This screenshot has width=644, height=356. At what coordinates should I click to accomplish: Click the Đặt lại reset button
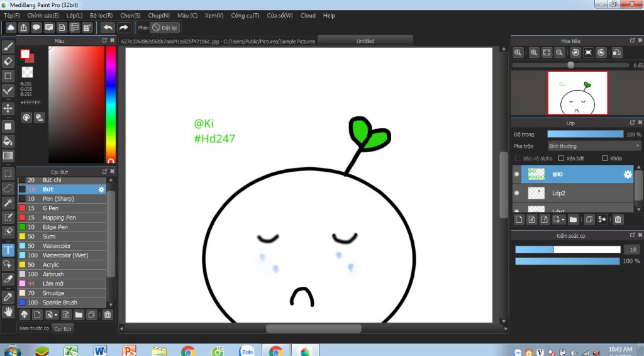point(165,28)
